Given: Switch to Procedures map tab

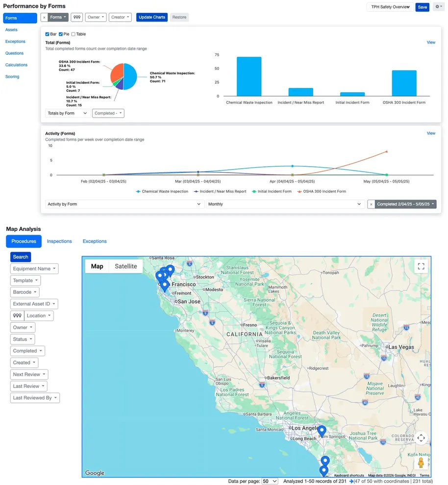Looking at the screenshot, I should click(x=24, y=241).
